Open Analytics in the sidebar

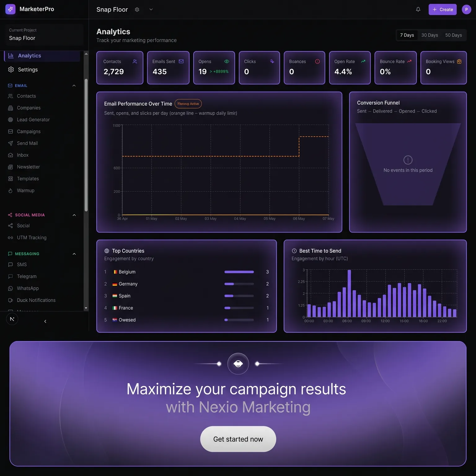click(x=42, y=56)
